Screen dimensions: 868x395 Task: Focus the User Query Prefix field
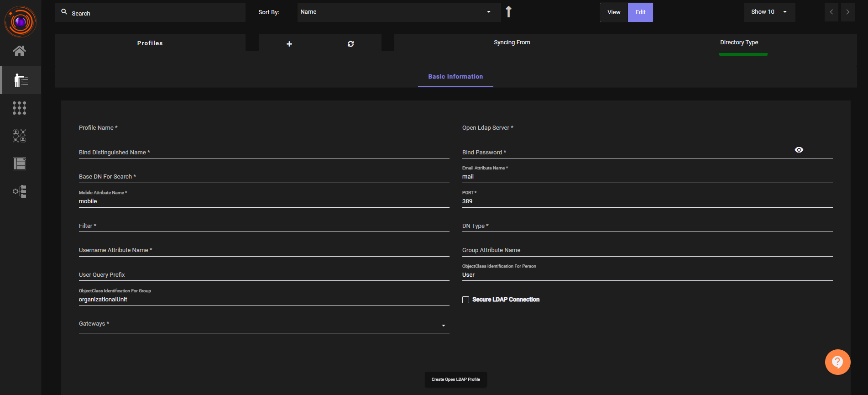264,275
